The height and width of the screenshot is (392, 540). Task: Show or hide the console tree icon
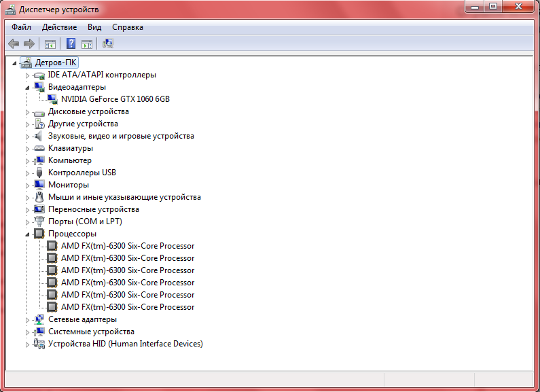coord(50,44)
